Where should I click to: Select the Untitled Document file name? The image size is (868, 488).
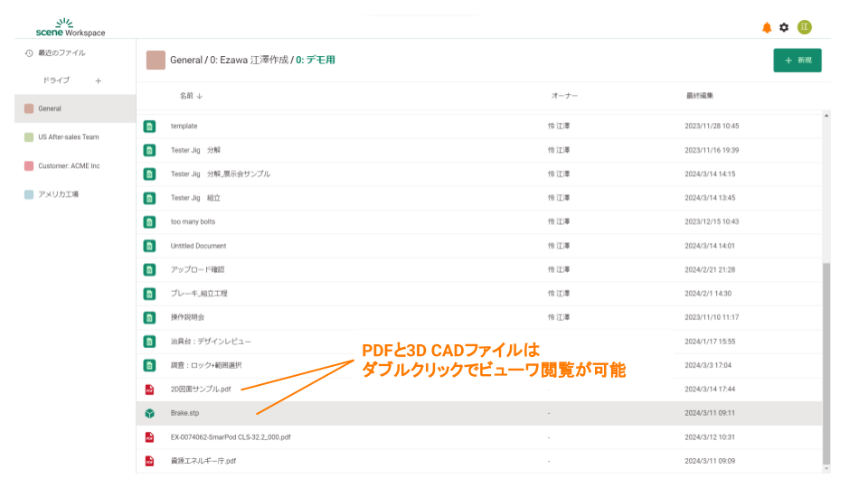point(198,246)
